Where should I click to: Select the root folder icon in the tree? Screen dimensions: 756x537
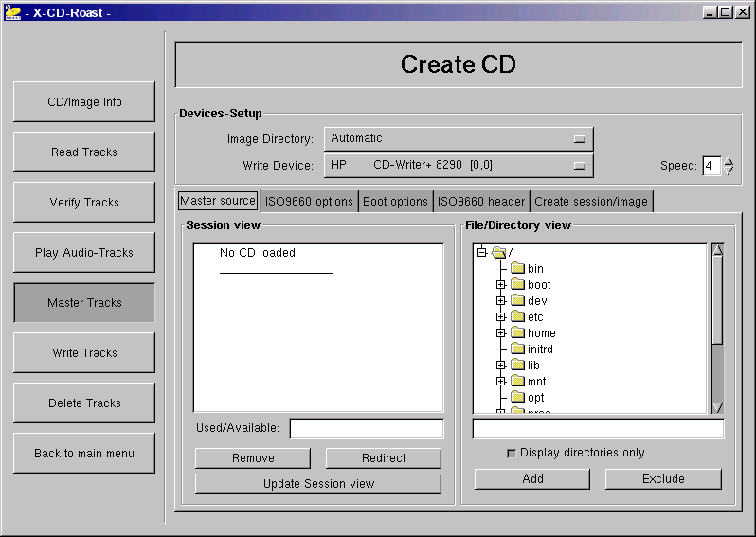[499, 252]
